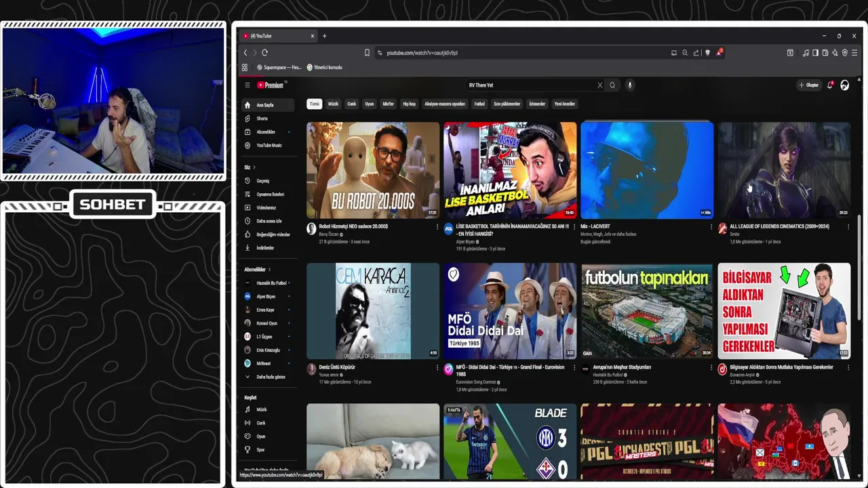
Task: Open options menu for Deniz Üstü Köpürür video
Action: (437, 367)
